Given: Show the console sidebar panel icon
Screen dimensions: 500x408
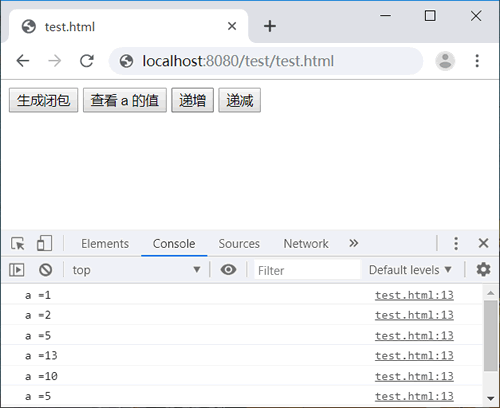Looking at the screenshot, I should [17, 270].
